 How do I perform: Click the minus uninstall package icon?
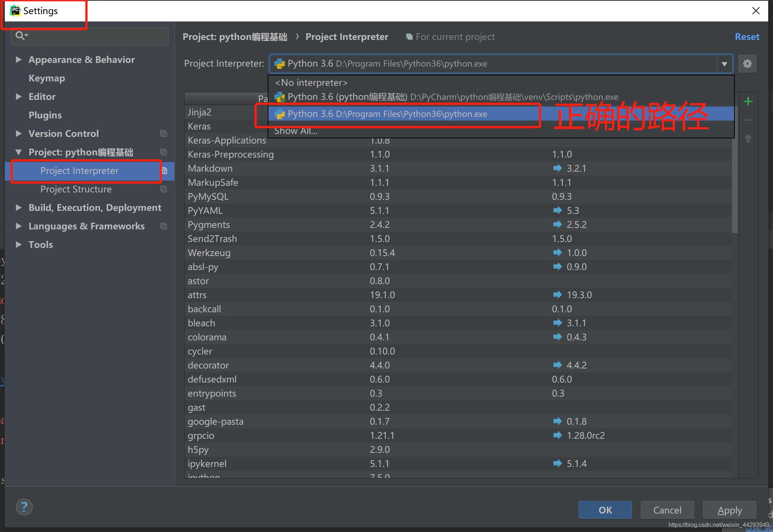tap(748, 120)
